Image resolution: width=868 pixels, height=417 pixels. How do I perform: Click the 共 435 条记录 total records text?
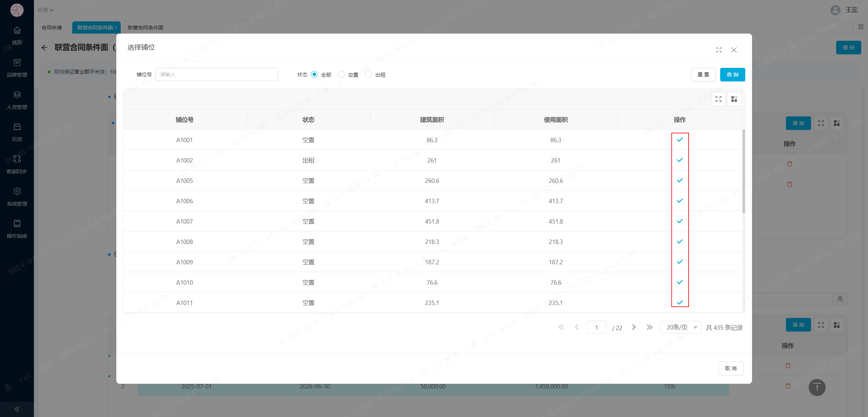[x=724, y=327]
